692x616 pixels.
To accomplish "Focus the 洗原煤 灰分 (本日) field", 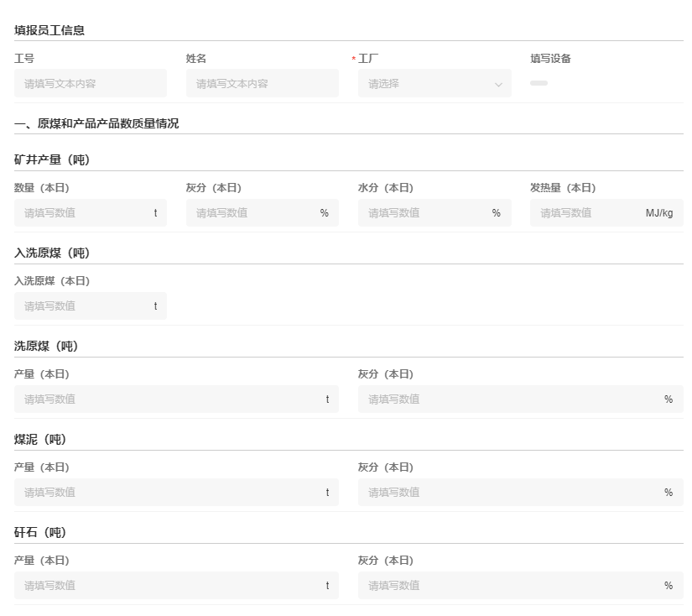I will click(513, 399).
